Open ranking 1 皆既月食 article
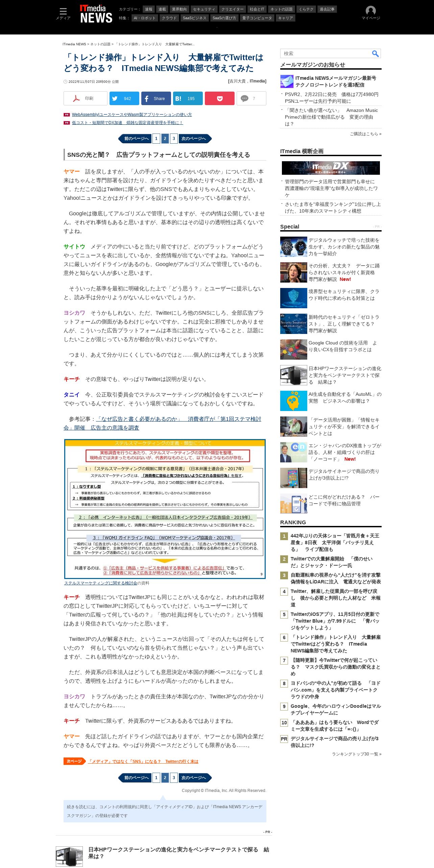The height and width of the screenshot is (868, 434). pyautogui.click(x=335, y=542)
